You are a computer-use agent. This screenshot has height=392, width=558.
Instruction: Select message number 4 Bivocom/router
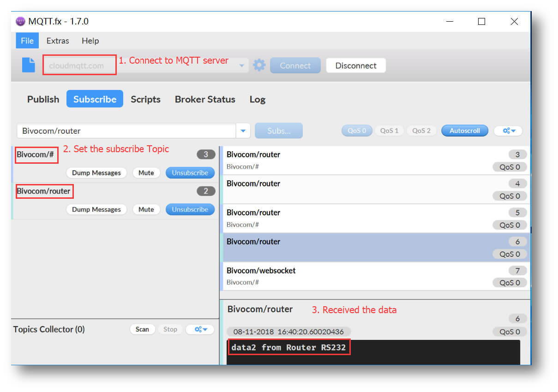coord(376,190)
